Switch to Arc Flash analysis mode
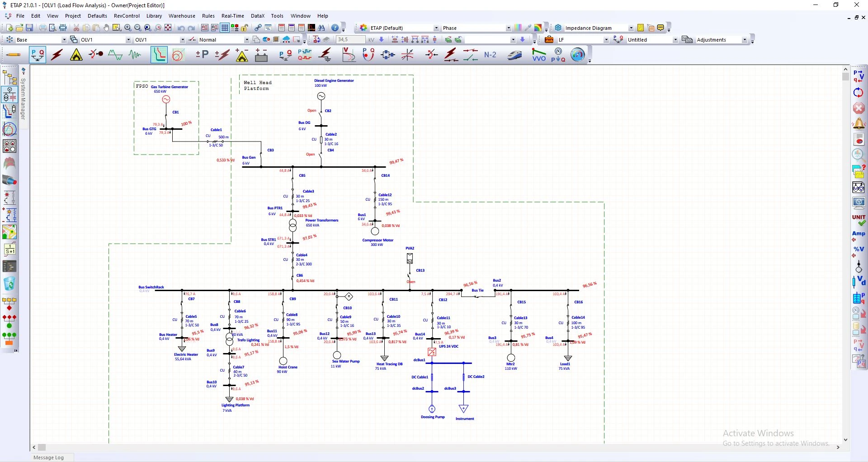Image resolution: width=868 pixels, height=462 pixels. coord(76,55)
